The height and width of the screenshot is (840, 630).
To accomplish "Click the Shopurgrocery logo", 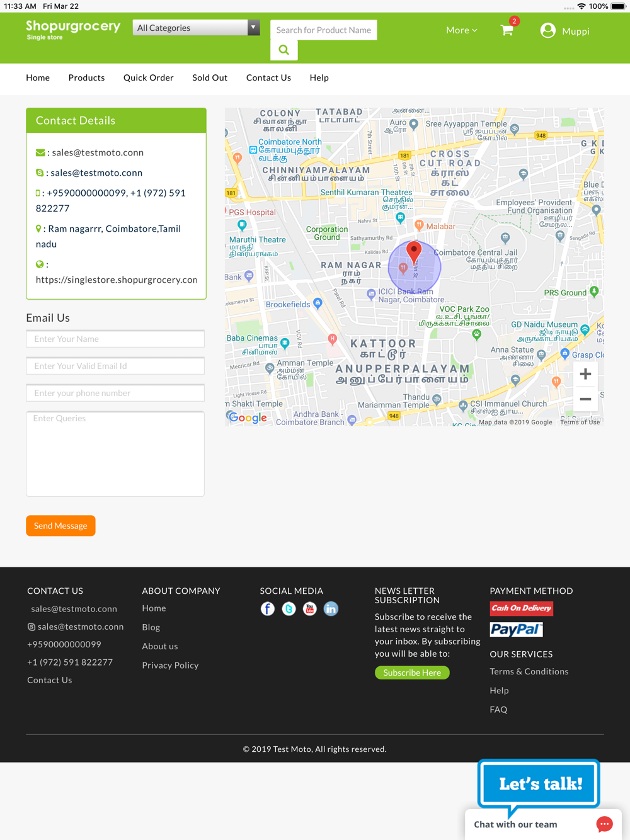I will click(73, 30).
